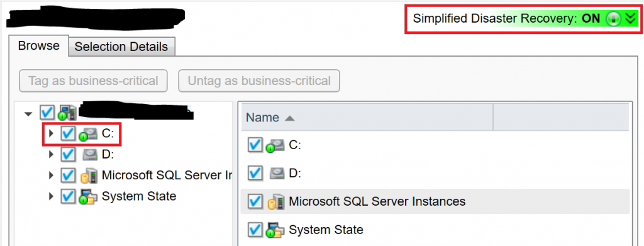Uncheck D: checkbox in the Name list
Viewport: 644px width, 246px height.
click(255, 174)
